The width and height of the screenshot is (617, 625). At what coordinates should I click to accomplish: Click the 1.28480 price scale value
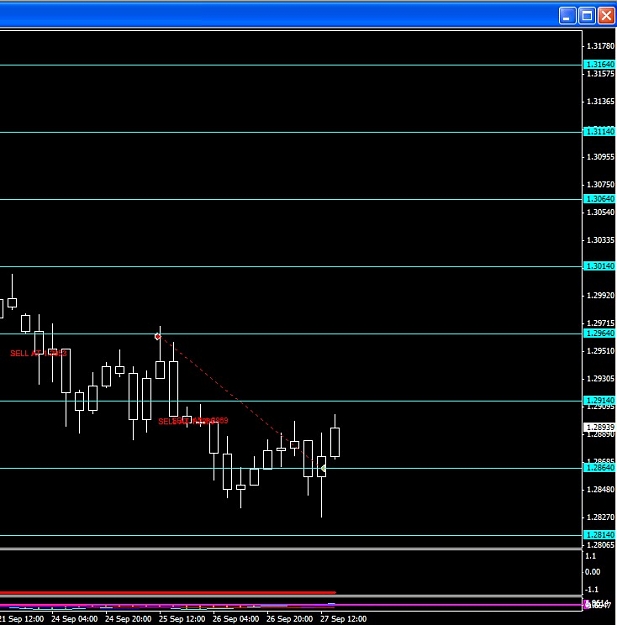[600, 489]
